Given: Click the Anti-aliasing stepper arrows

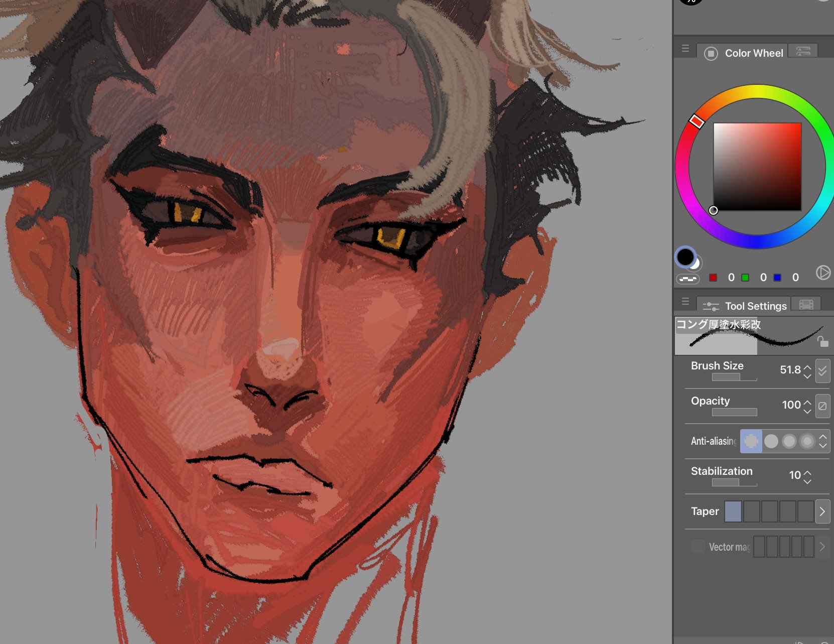Looking at the screenshot, I should pyautogui.click(x=823, y=441).
